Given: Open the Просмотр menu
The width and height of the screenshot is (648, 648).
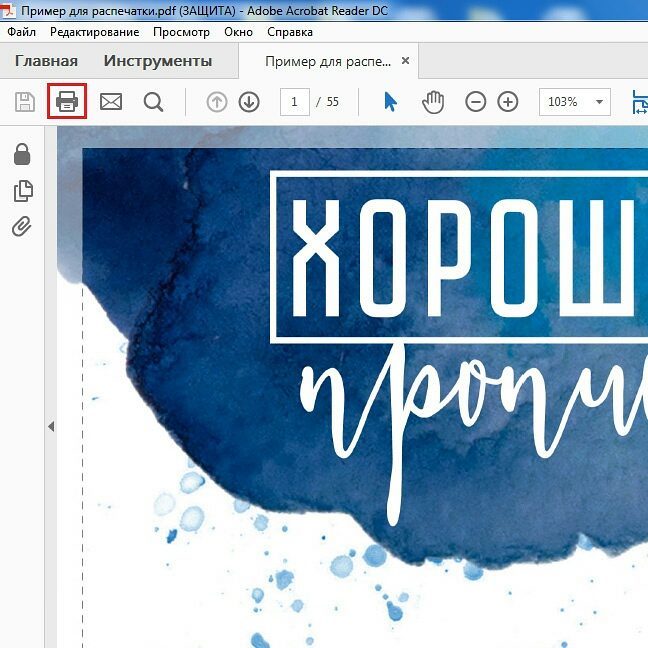Looking at the screenshot, I should [181, 32].
